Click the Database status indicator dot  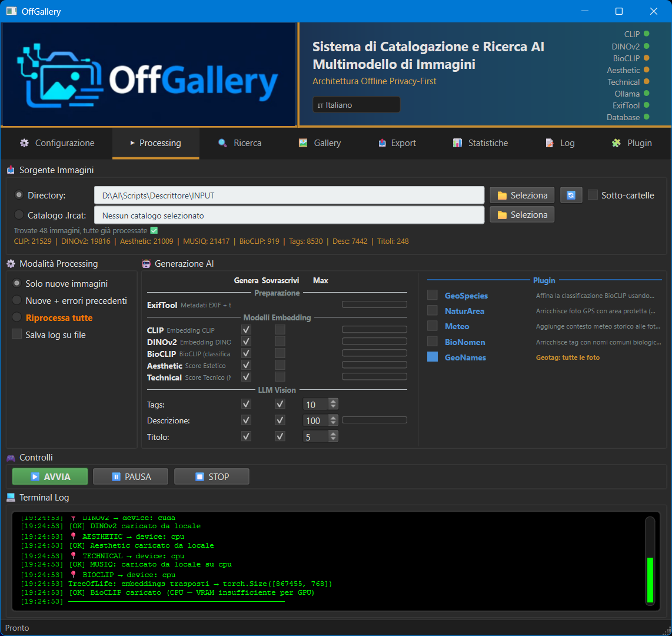click(x=646, y=117)
